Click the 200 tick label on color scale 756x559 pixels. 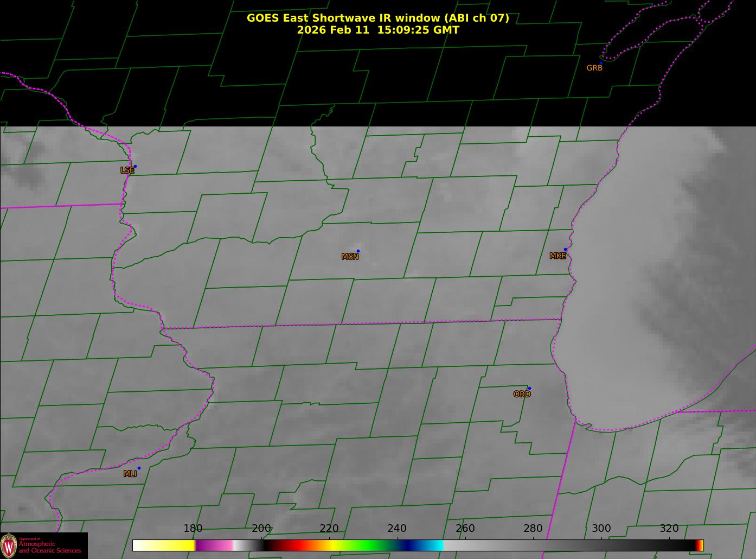(261, 529)
